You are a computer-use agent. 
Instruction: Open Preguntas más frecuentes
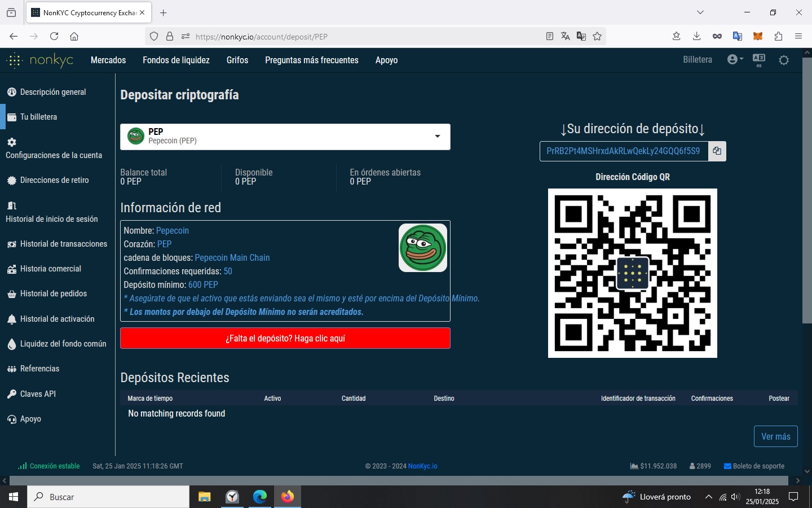point(312,60)
